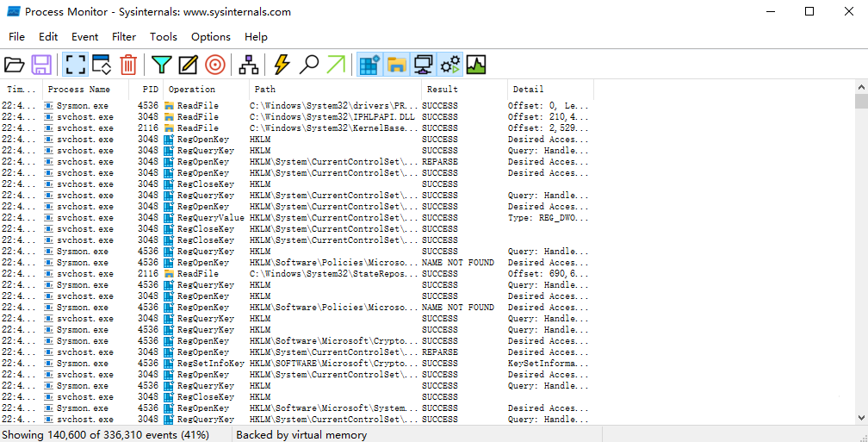Select the Include Process From Window target icon

click(215, 65)
